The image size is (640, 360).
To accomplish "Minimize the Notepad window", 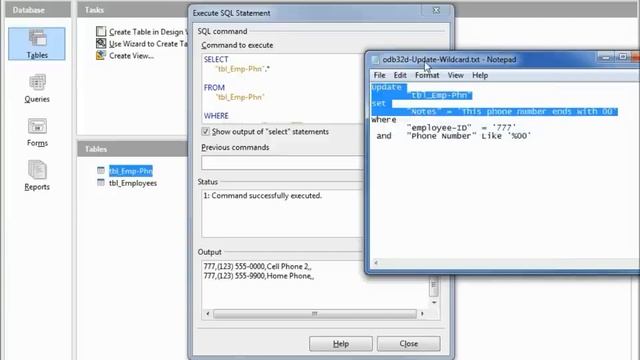I will coord(606,58).
